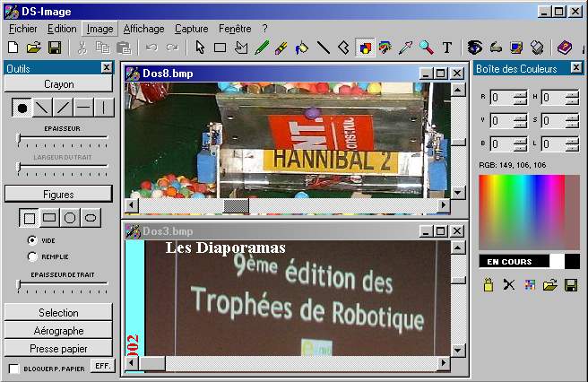Viewport: 588px width, 382px height.
Task: Open the Affichage menu
Action: click(x=143, y=29)
